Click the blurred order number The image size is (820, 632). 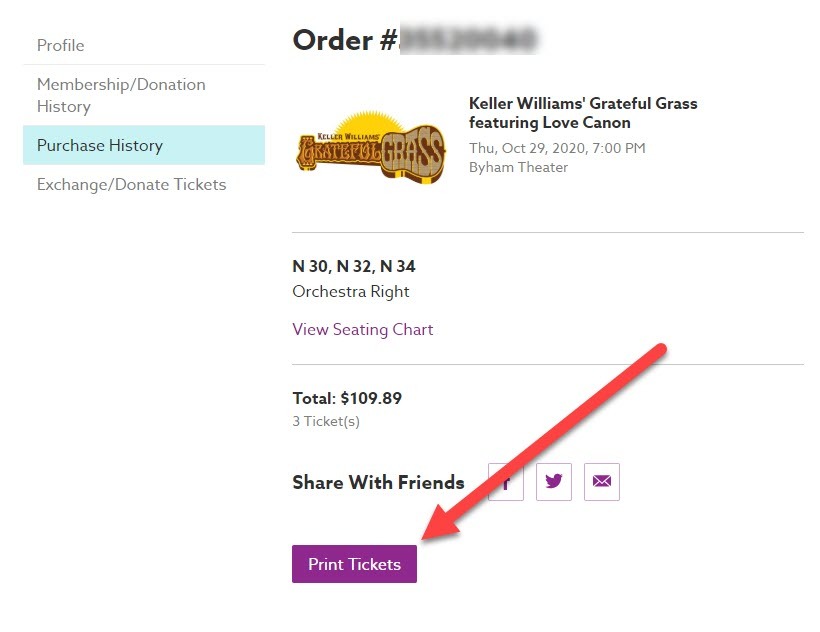pos(468,40)
